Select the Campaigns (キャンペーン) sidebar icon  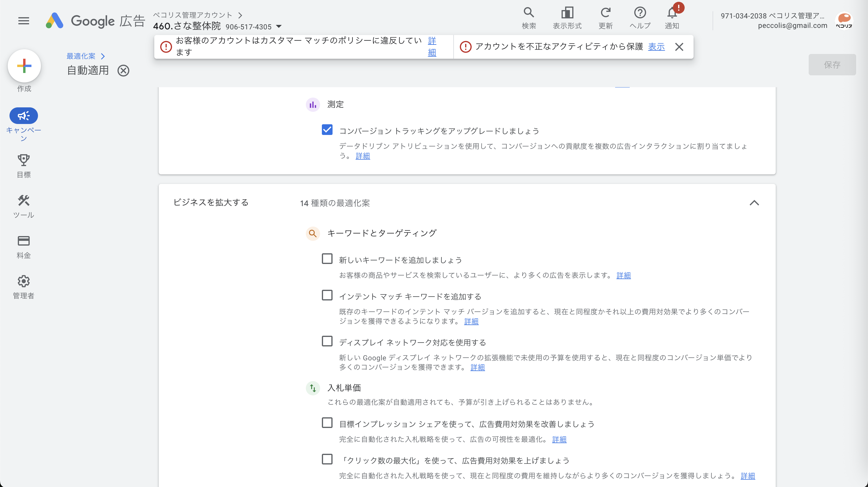pos(24,116)
